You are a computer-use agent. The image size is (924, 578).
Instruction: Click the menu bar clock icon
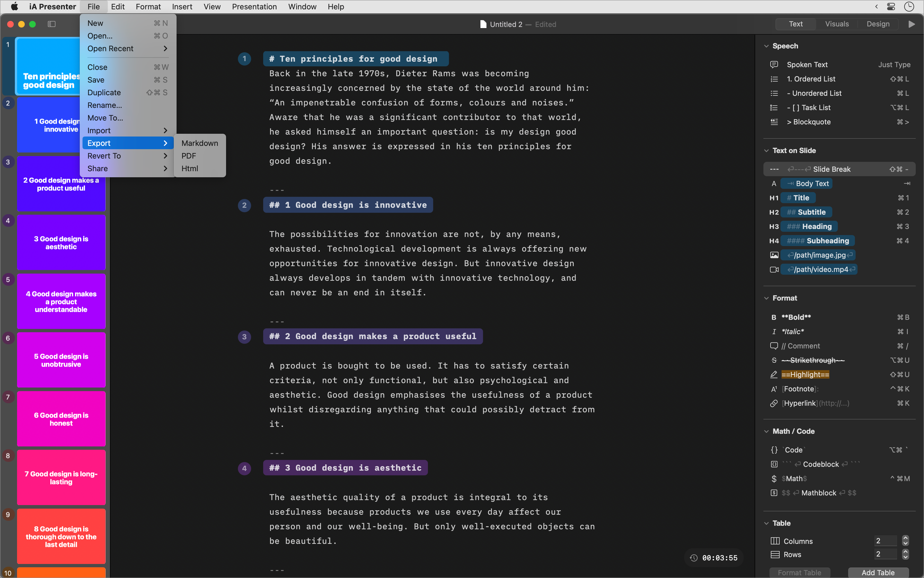pyautogui.click(x=909, y=7)
